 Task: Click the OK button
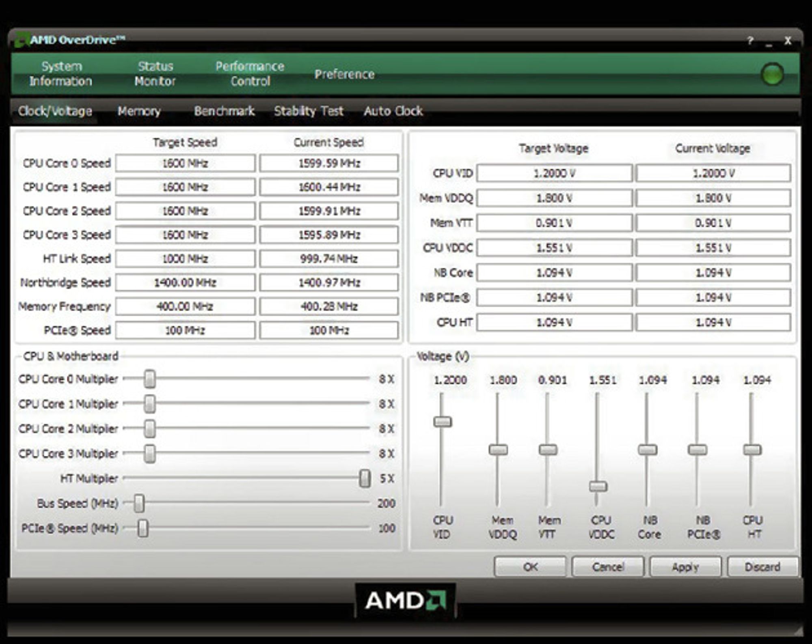tap(530, 566)
